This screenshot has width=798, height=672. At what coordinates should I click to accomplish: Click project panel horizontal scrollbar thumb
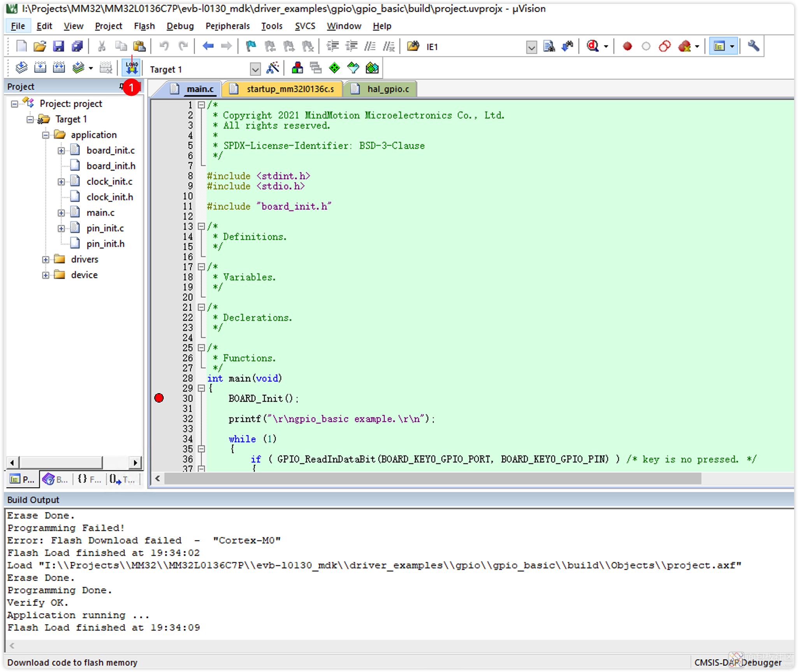(61, 463)
